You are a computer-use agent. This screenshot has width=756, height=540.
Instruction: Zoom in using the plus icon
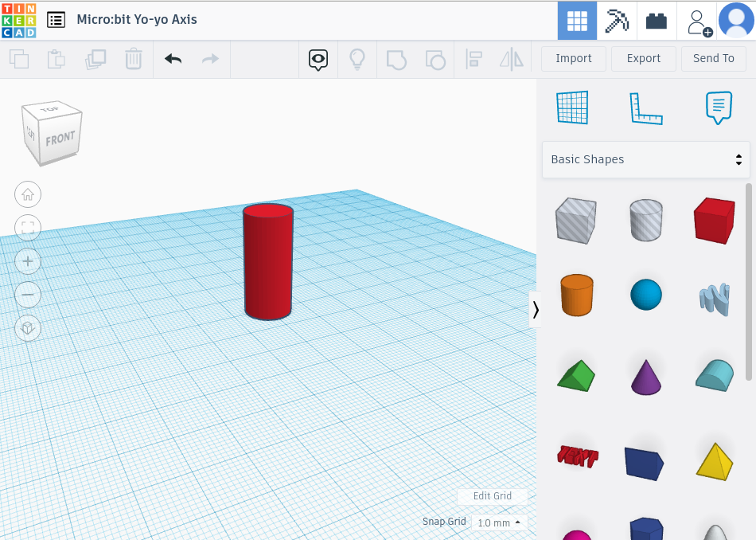click(x=28, y=261)
